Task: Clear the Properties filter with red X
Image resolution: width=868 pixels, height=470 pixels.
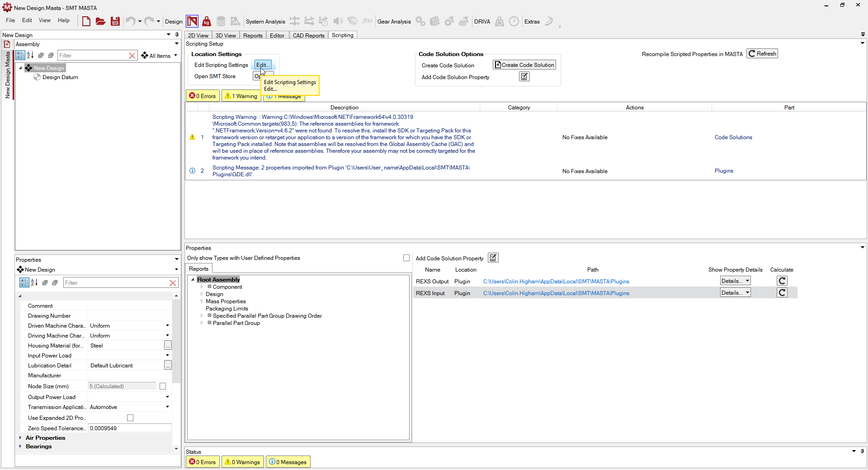Action: (173, 283)
